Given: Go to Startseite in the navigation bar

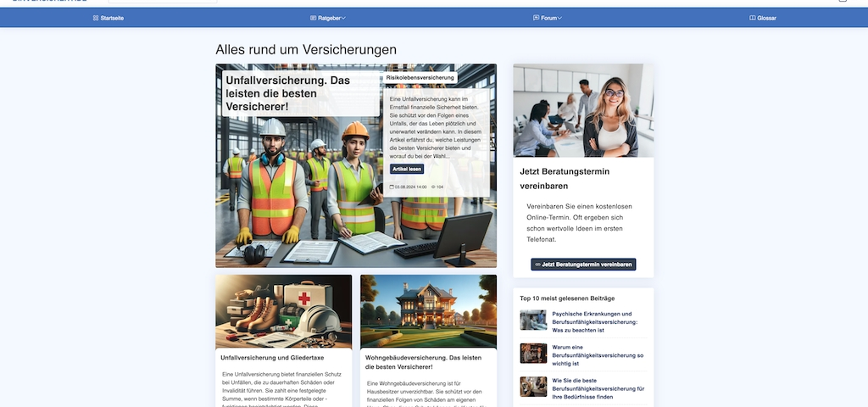Looking at the screenshot, I should pos(108,19).
